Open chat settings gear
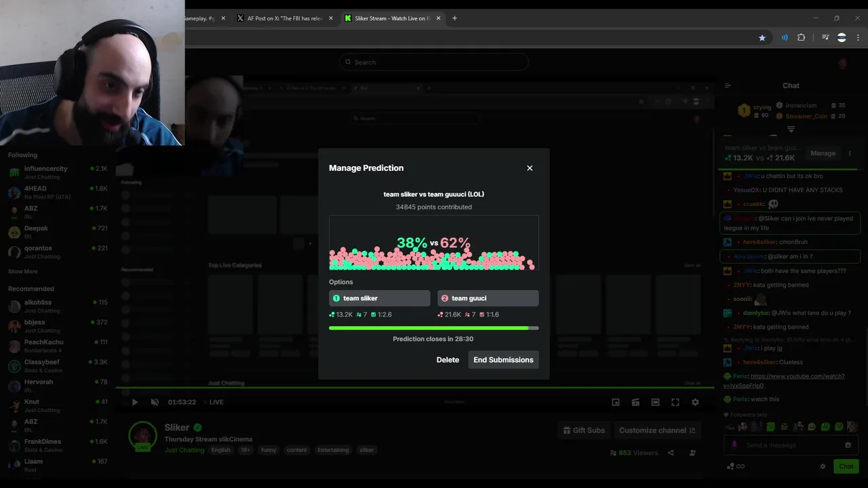This screenshot has width=868, height=488. click(x=823, y=466)
